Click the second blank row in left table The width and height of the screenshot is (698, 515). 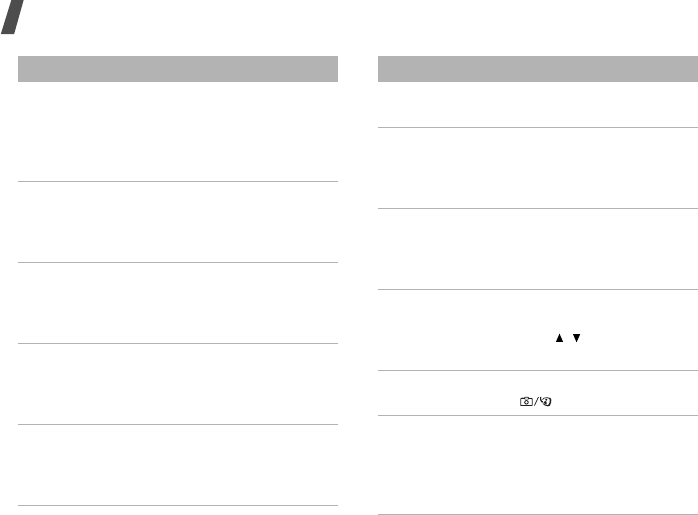click(178, 222)
